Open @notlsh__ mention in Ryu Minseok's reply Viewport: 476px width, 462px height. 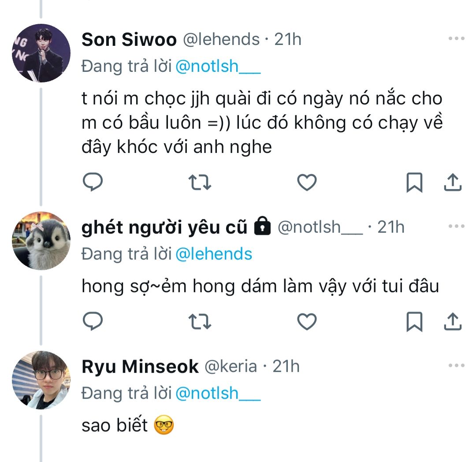tap(218, 393)
